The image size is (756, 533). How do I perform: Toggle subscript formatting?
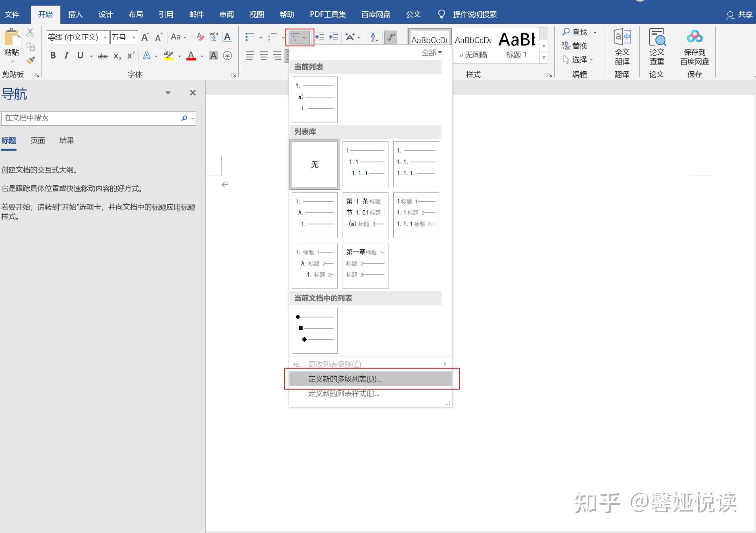pos(117,56)
